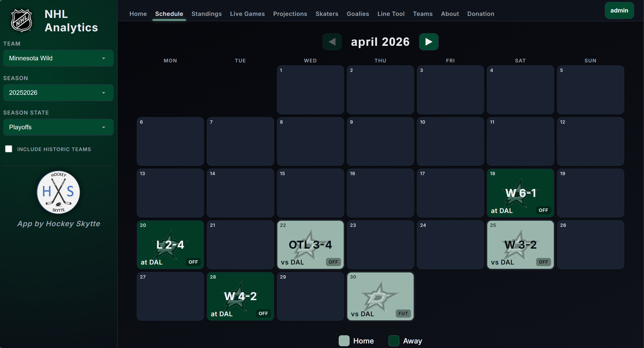644x348 pixels.
Task: Click OFF badge on April 20 game
Action: pyautogui.click(x=193, y=262)
